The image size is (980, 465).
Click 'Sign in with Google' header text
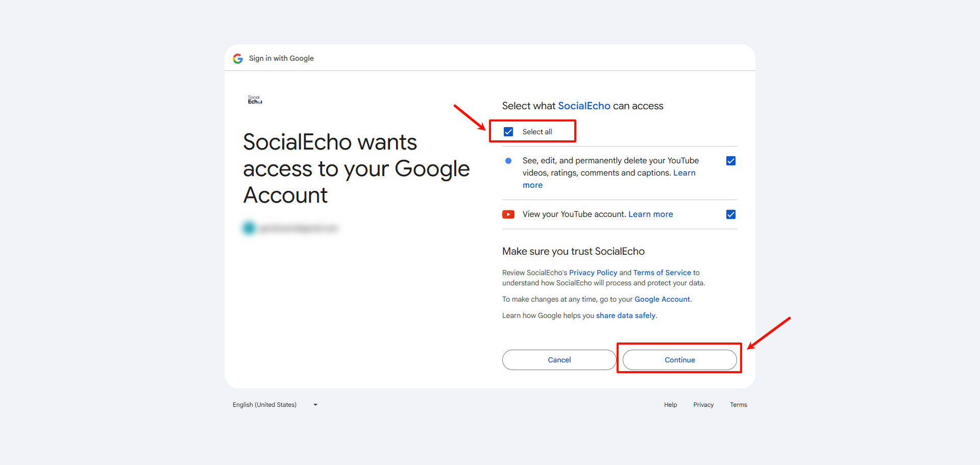tap(281, 58)
